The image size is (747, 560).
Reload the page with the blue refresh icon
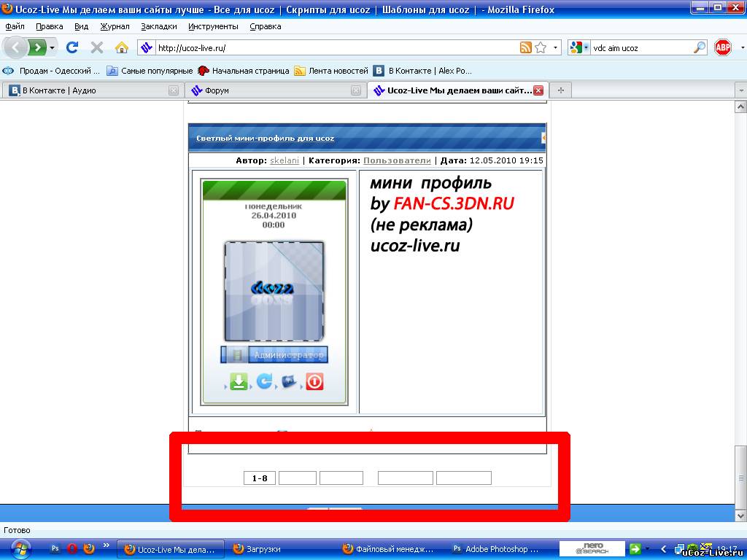pyautogui.click(x=72, y=47)
